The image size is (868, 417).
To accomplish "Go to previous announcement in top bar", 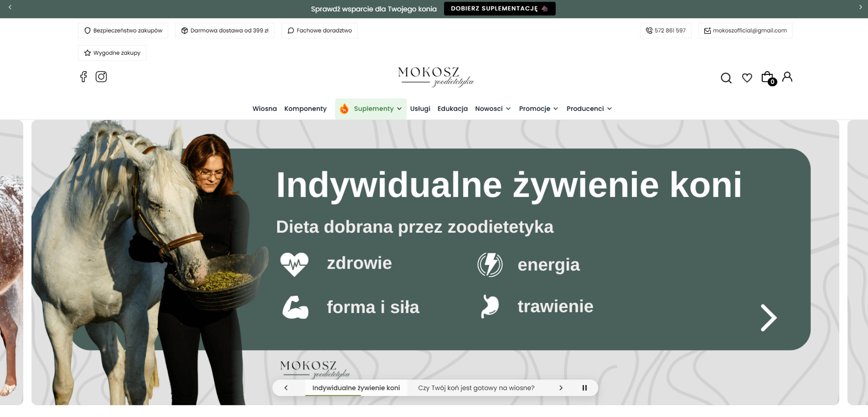I will [x=10, y=8].
